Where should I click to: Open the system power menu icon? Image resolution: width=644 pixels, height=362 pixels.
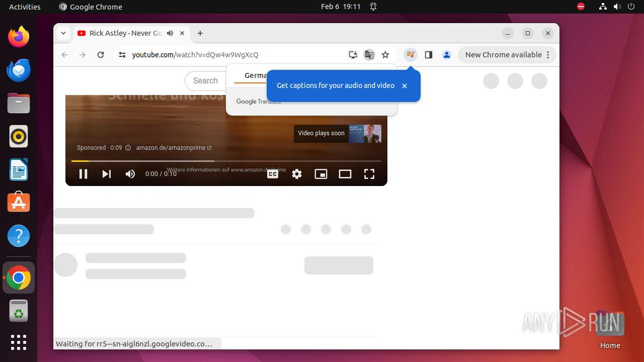pyautogui.click(x=631, y=7)
